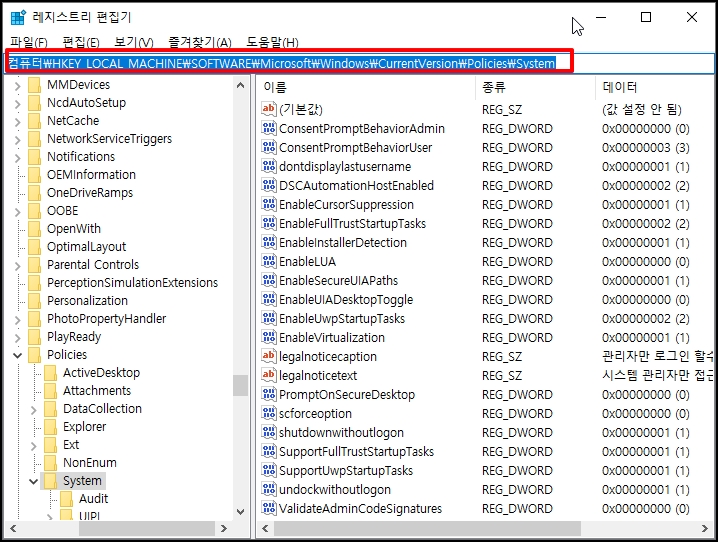Expand the Parental Controls tree node
Viewport: 718px width, 542px height.
(x=17, y=266)
